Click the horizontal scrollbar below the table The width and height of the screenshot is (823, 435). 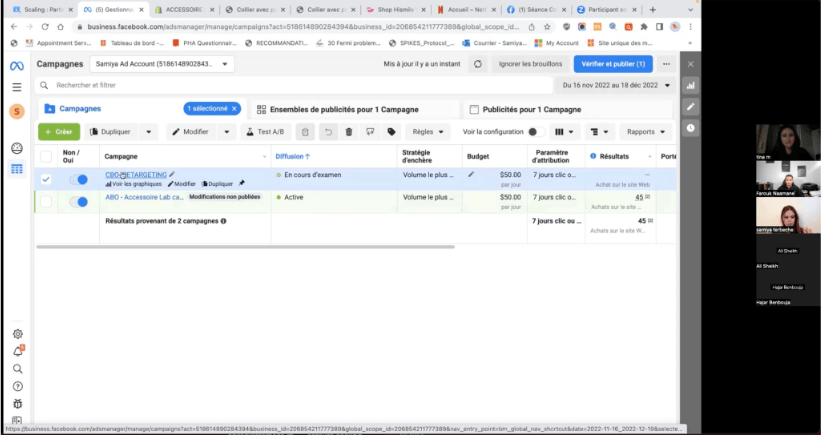tap(245, 247)
